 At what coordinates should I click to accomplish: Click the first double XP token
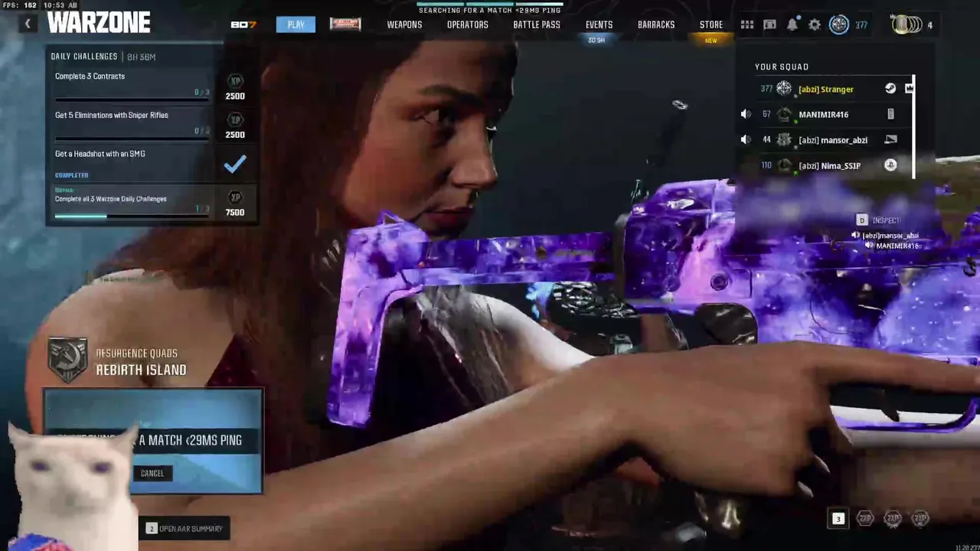865,519
